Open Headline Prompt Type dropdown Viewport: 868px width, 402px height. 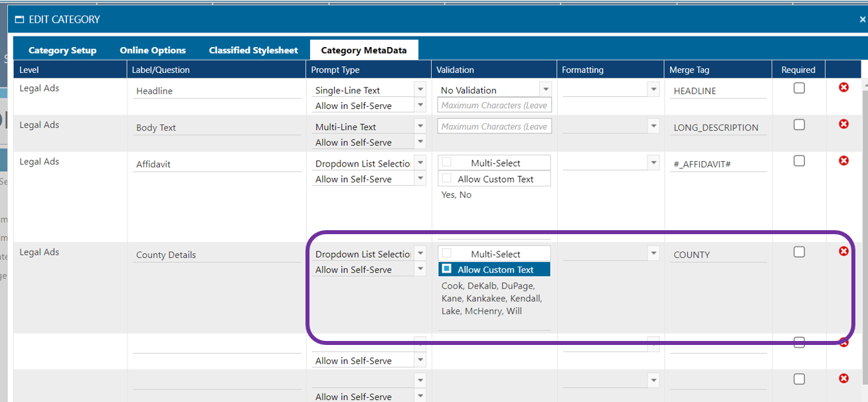(x=419, y=90)
